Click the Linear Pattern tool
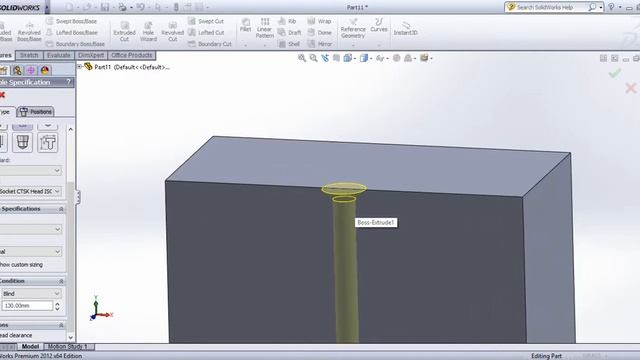This screenshot has width=640, height=360. click(x=264, y=28)
